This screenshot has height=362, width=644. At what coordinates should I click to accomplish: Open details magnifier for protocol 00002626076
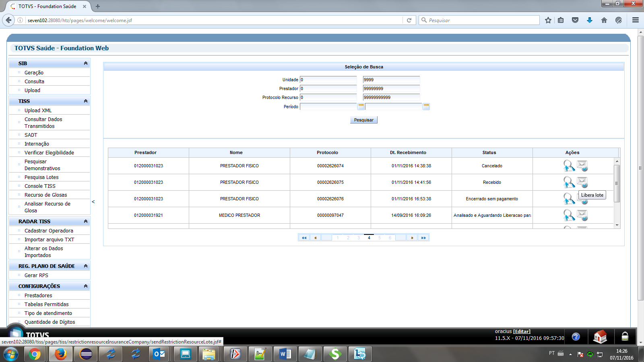pyautogui.click(x=569, y=199)
